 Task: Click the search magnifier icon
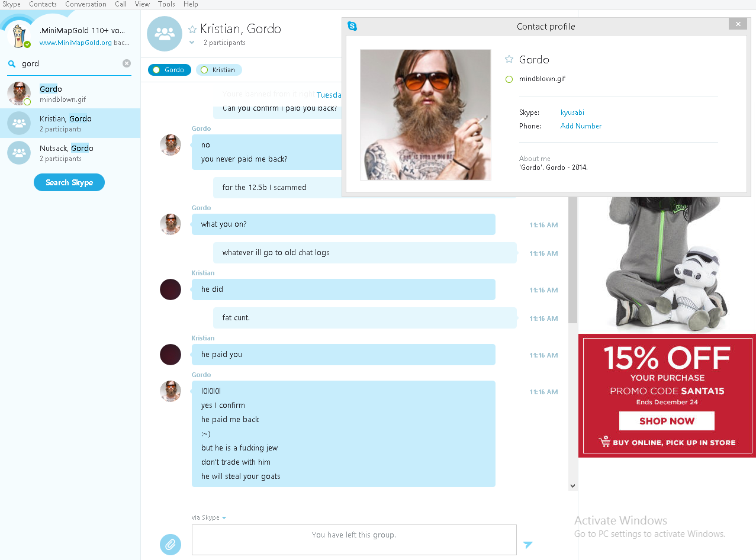coord(12,63)
